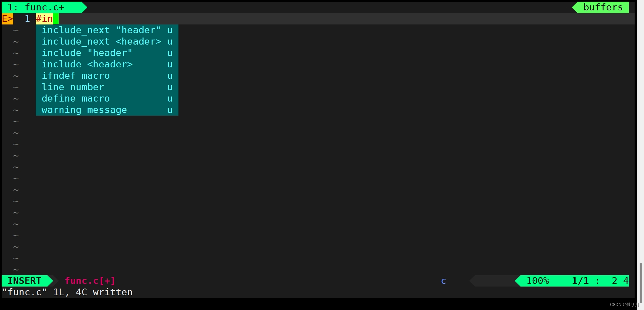
Task: Place cursor after #in on line 1
Action: [56, 18]
